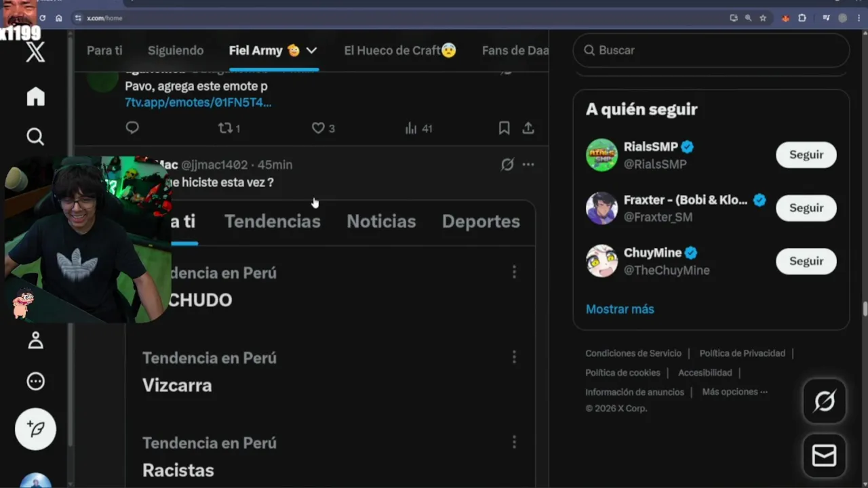Click the zoom magnifier icon in address bar
The height and width of the screenshot is (488, 868).
coord(748,18)
